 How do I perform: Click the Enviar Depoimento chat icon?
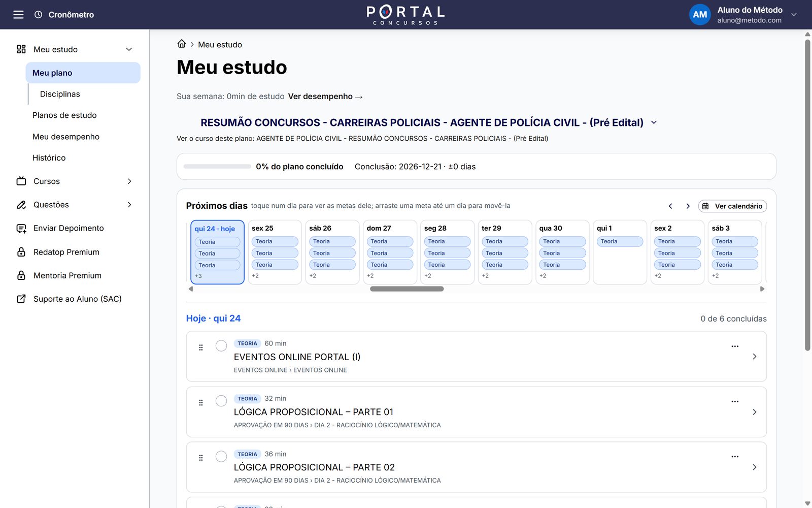click(x=21, y=229)
